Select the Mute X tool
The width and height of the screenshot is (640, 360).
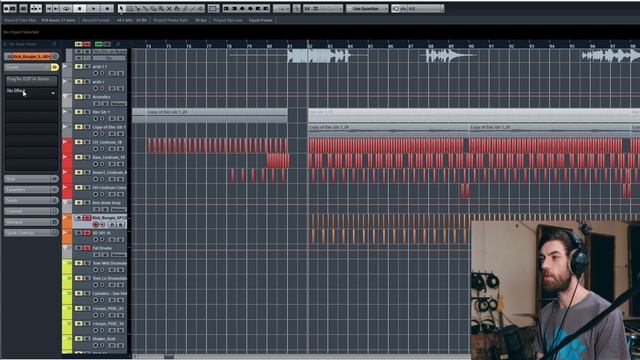[169, 8]
